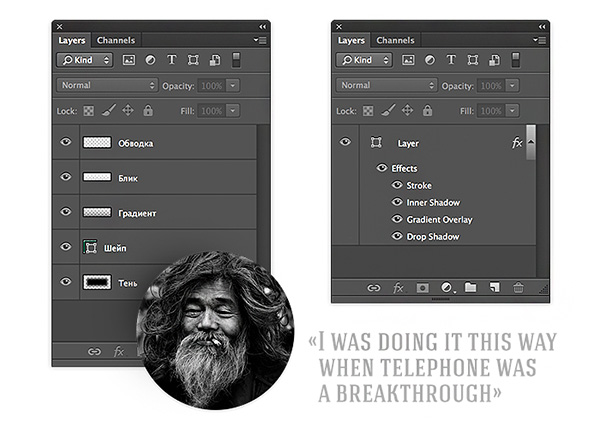
Task: Open the Opacity slider arrow in right panel
Action: 513,85
